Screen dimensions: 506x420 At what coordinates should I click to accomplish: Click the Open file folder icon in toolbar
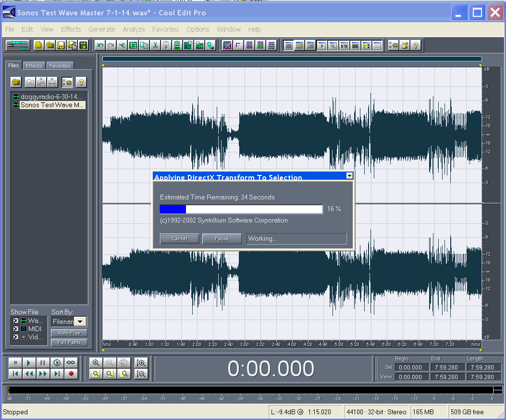point(49,45)
